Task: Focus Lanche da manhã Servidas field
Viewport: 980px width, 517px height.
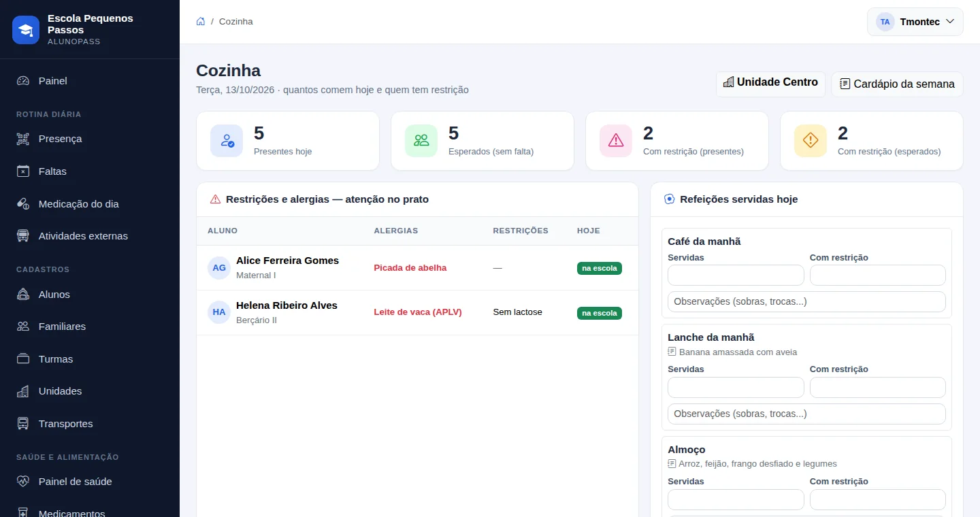Action: (736, 388)
